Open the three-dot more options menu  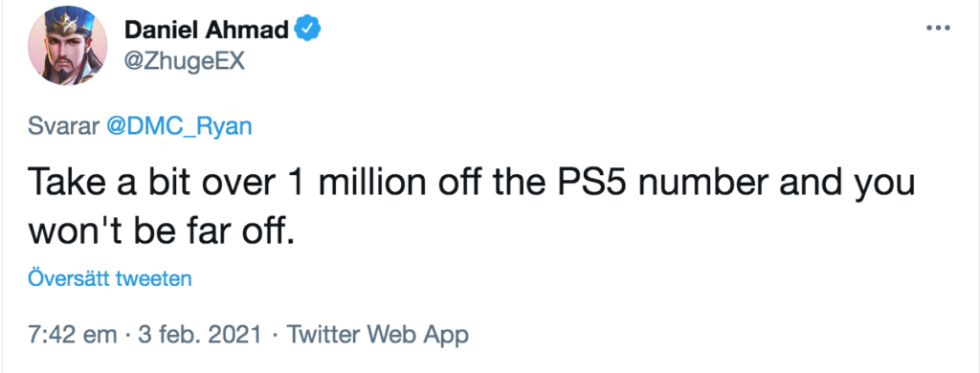click(938, 29)
